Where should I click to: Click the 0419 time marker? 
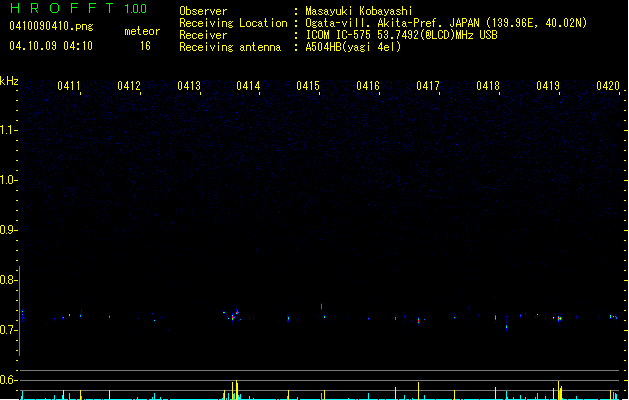(548, 86)
